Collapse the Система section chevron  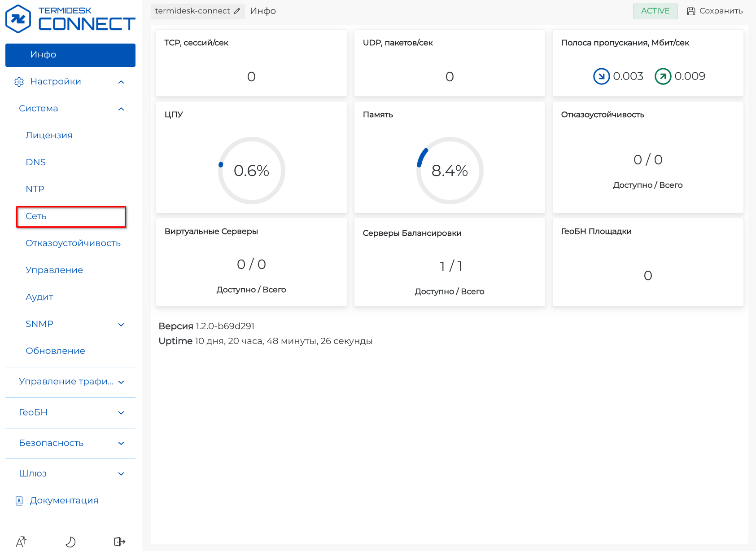[x=121, y=109]
